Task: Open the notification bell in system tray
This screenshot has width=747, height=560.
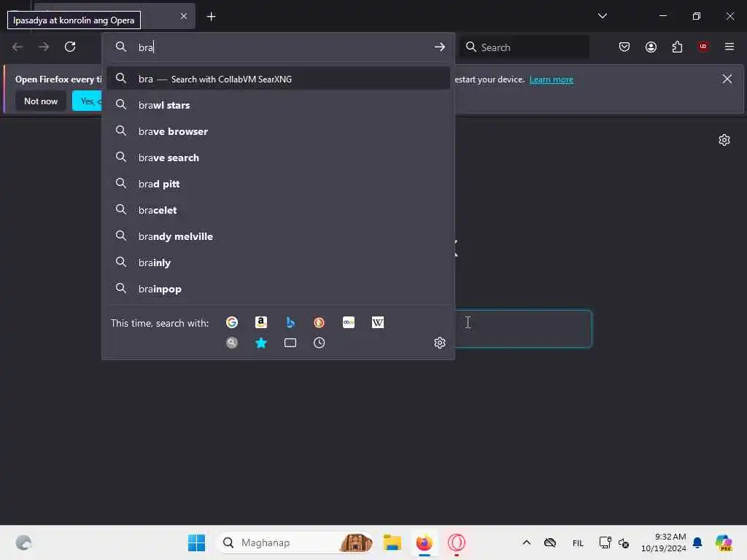Action: [697, 542]
